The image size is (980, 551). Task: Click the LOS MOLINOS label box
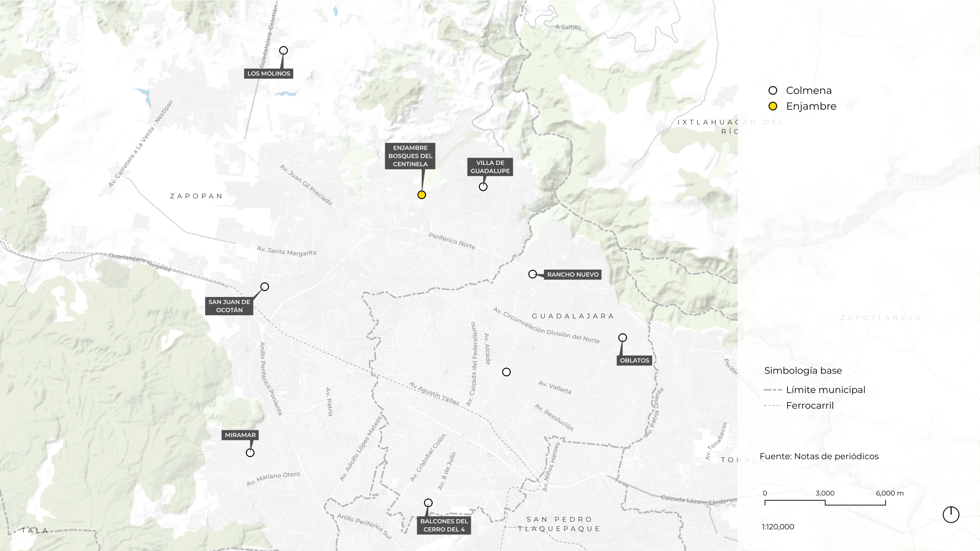(269, 73)
